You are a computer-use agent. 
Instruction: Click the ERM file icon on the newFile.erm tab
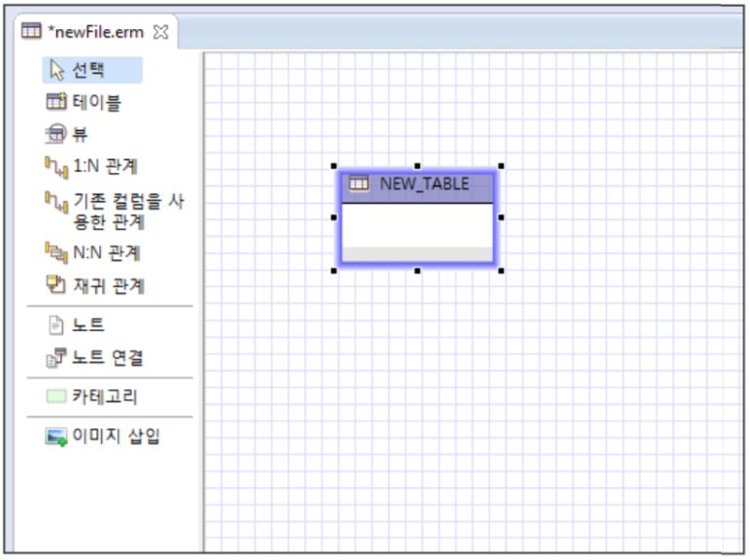tap(32, 31)
